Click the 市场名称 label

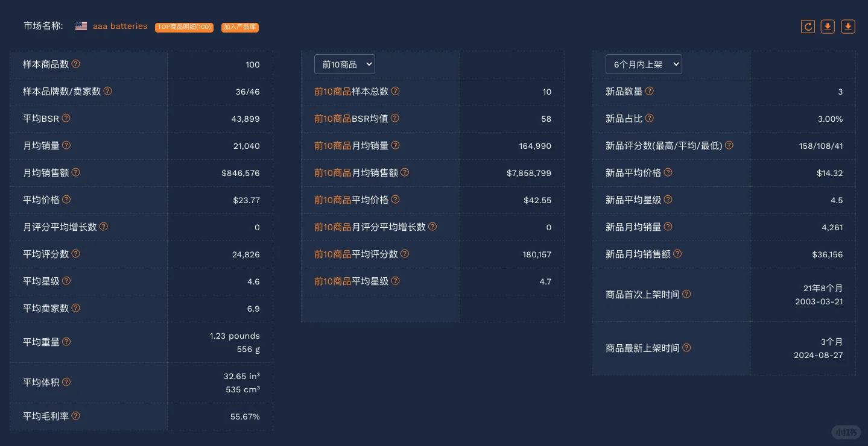[43, 26]
